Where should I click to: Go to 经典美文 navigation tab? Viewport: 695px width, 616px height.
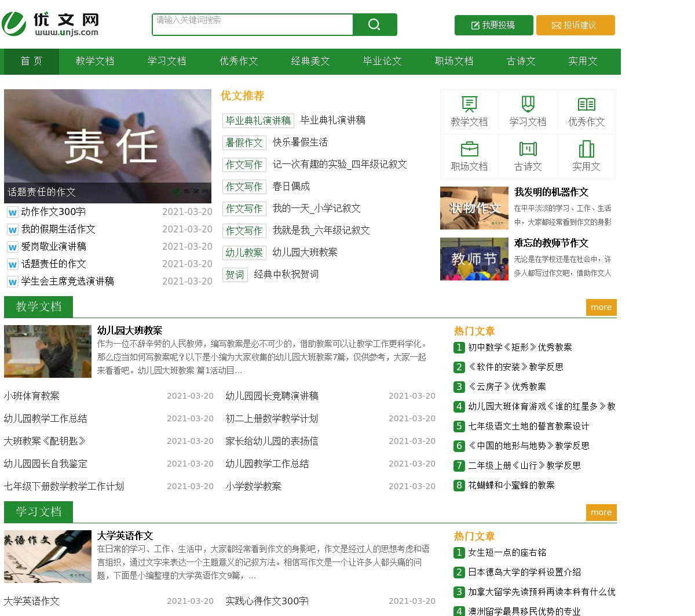tap(310, 61)
